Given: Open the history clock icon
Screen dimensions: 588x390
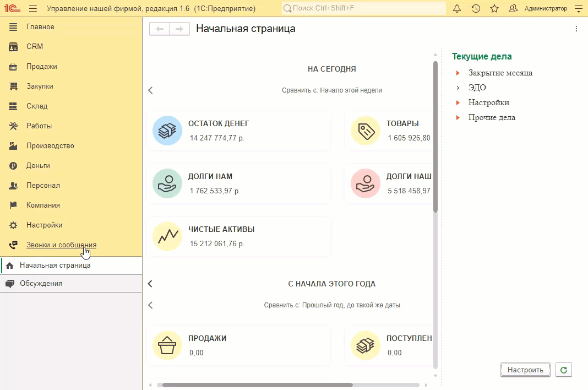Looking at the screenshot, I should (x=476, y=9).
